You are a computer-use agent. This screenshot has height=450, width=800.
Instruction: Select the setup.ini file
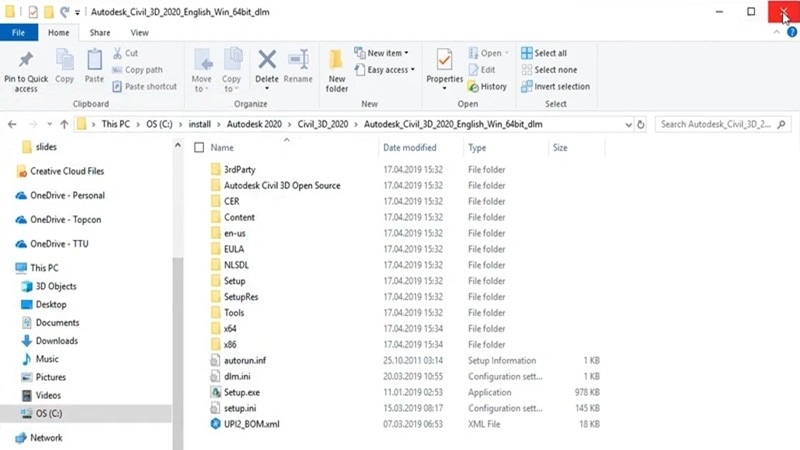point(234,408)
